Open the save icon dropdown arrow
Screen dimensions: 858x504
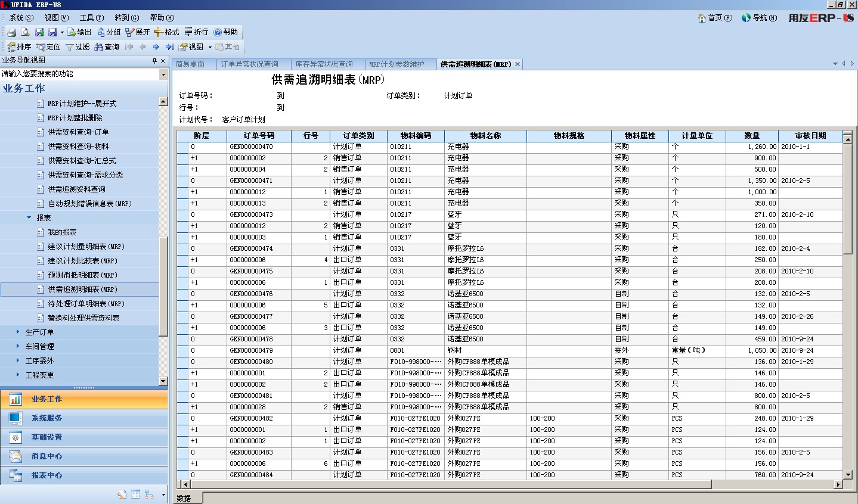coord(61,32)
